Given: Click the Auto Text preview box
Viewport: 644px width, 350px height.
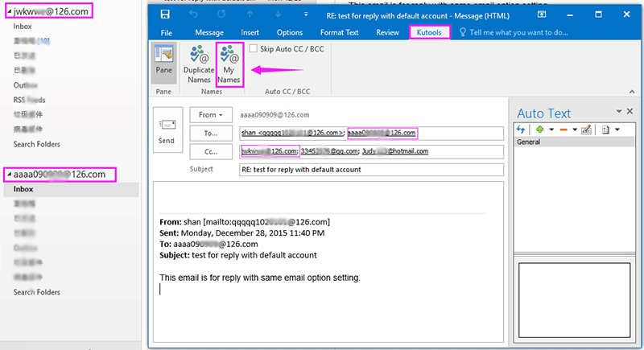Looking at the screenshot, I should pyautogui.click(x=574, y=300).
